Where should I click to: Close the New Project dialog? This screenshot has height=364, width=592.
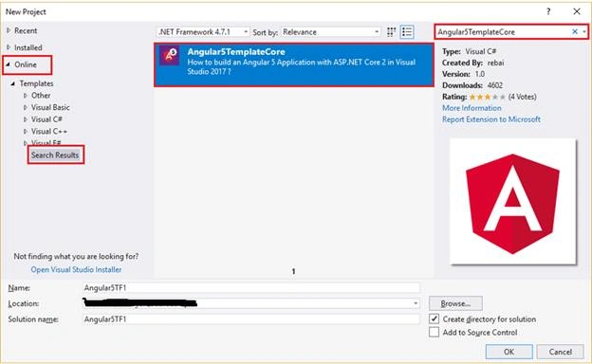577,11
